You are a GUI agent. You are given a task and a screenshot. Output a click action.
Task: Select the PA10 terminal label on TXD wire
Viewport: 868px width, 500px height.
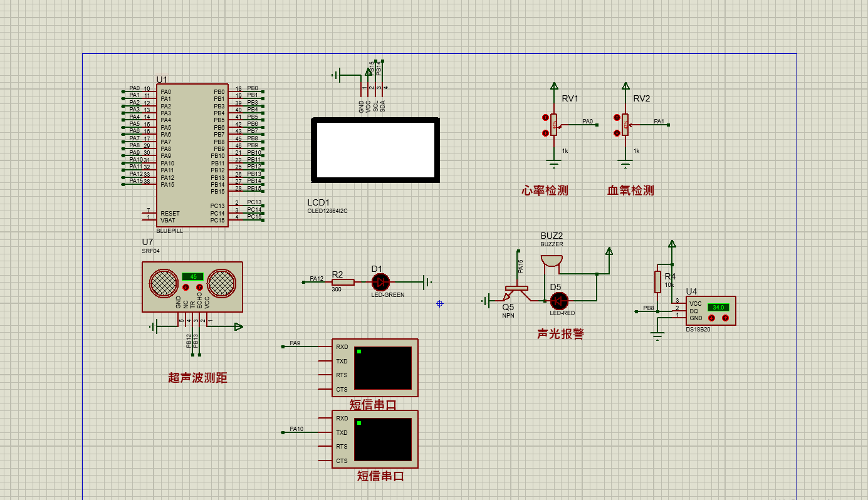coord(296,429)
